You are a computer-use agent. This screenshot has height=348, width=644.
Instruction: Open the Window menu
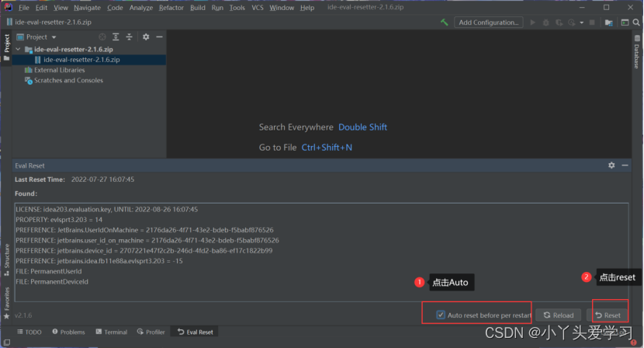[282, 8]
